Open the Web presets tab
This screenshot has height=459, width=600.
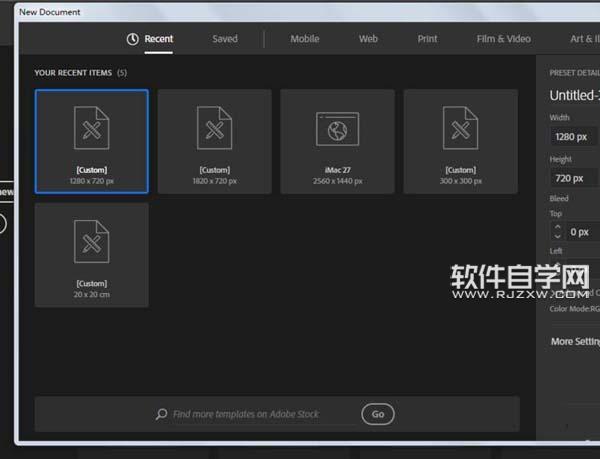368,39
